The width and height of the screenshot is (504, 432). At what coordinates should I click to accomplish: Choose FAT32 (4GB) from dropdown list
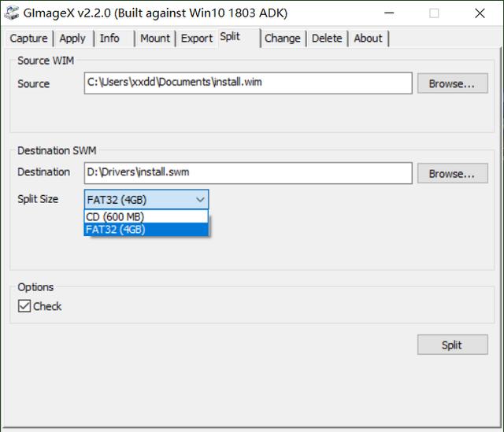click(146, 230)
